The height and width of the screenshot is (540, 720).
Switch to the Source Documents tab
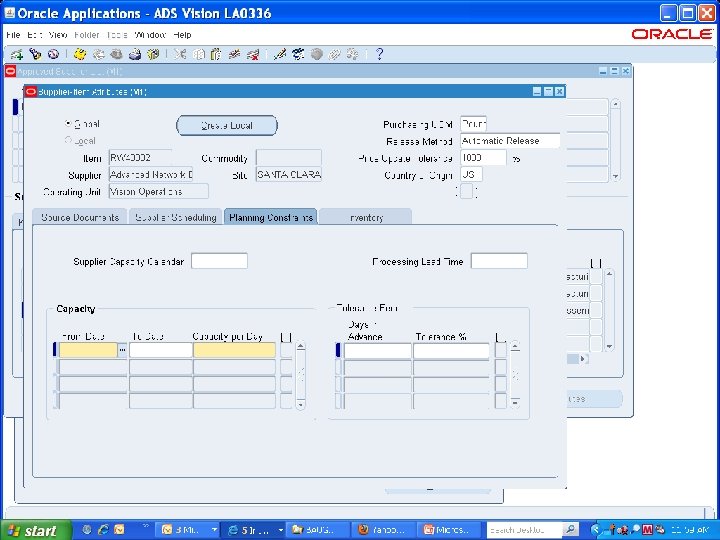coord(80,217)
